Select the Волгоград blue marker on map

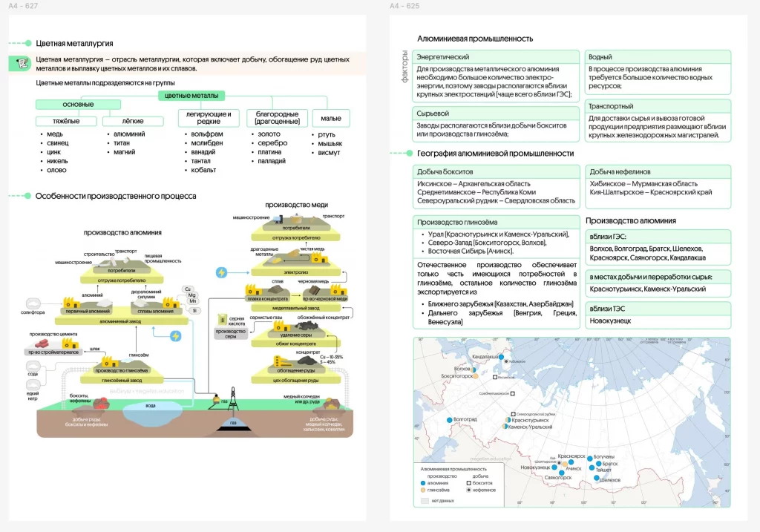[449, 420]
